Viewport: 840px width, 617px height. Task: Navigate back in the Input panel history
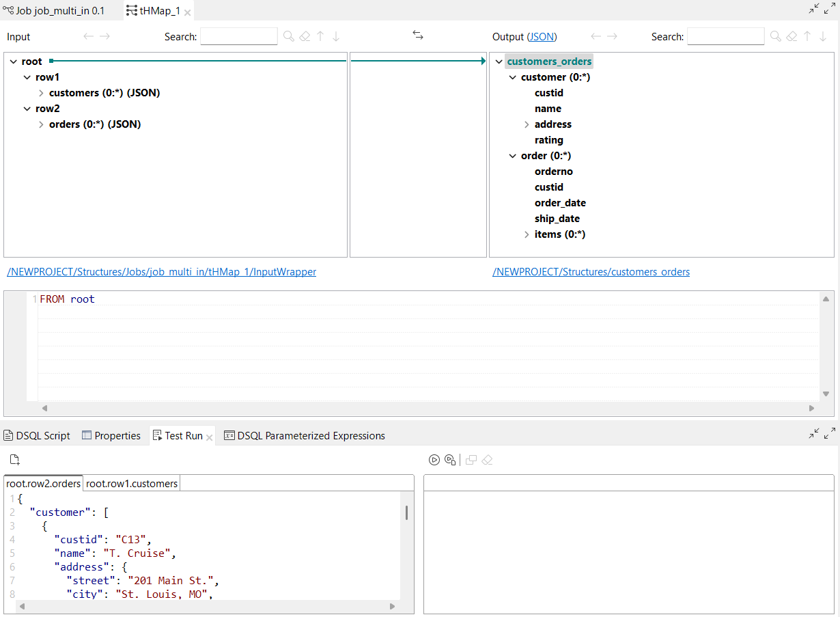coord(88,36)
